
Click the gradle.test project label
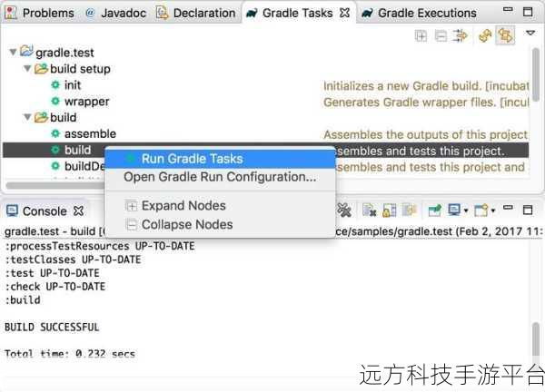click(x=64, y=53)
